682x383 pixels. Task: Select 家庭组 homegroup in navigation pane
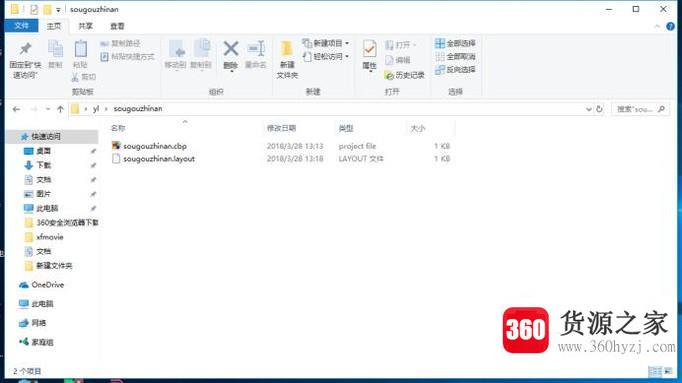36,342
